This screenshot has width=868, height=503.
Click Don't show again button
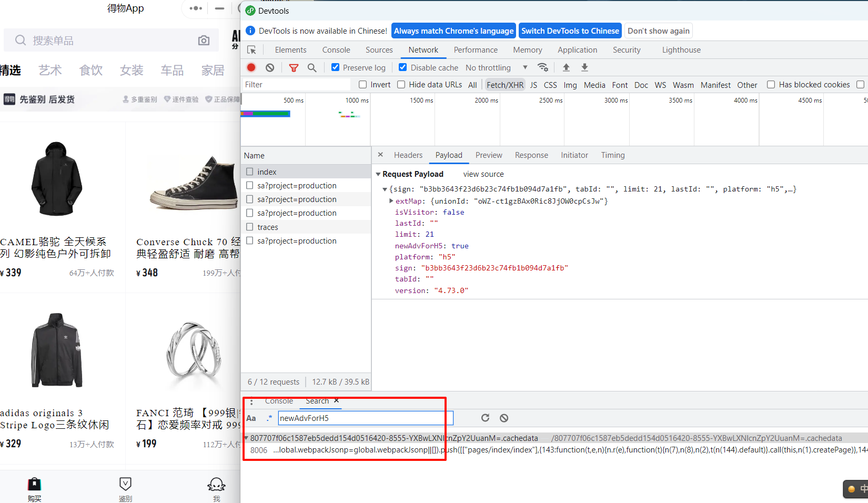click(659, 31)
